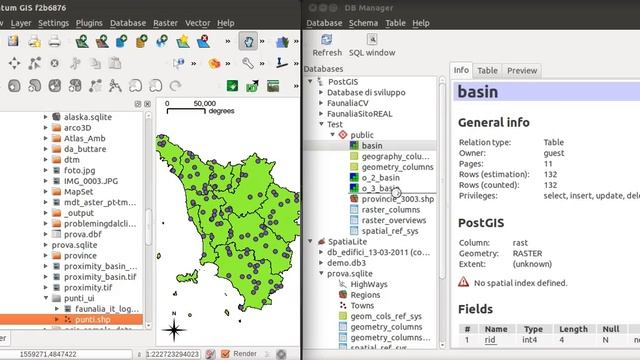Viewport: 640px width, 360px height.
Task: Click the CRS status icon in the status bar
Action: tap(281, 354)
